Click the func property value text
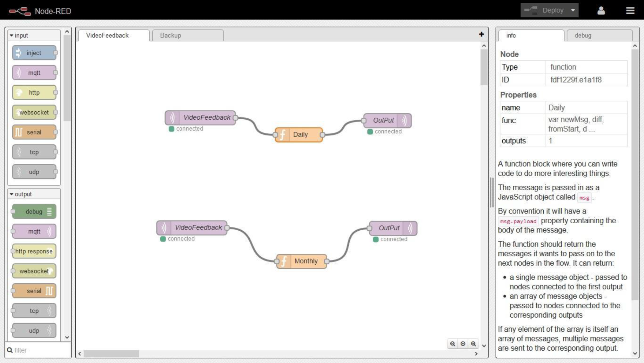This screenshot has height=363, width=644. click(x=576, y=124)
